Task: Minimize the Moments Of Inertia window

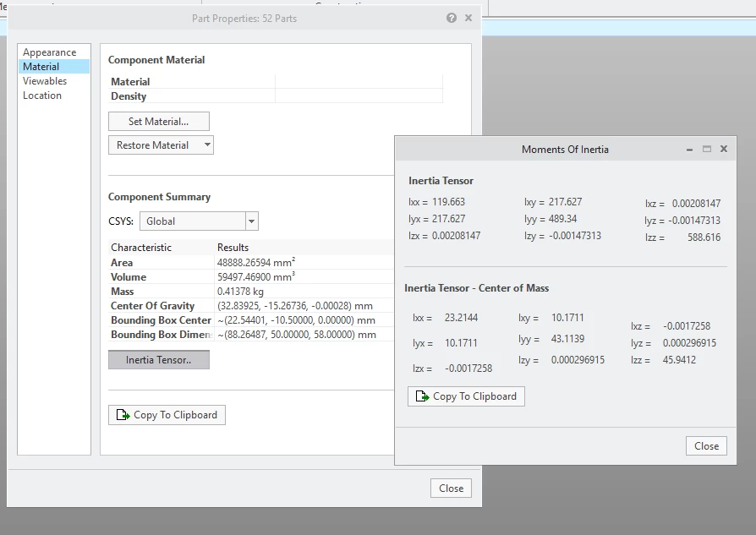Action: click(x=689, y=150)
